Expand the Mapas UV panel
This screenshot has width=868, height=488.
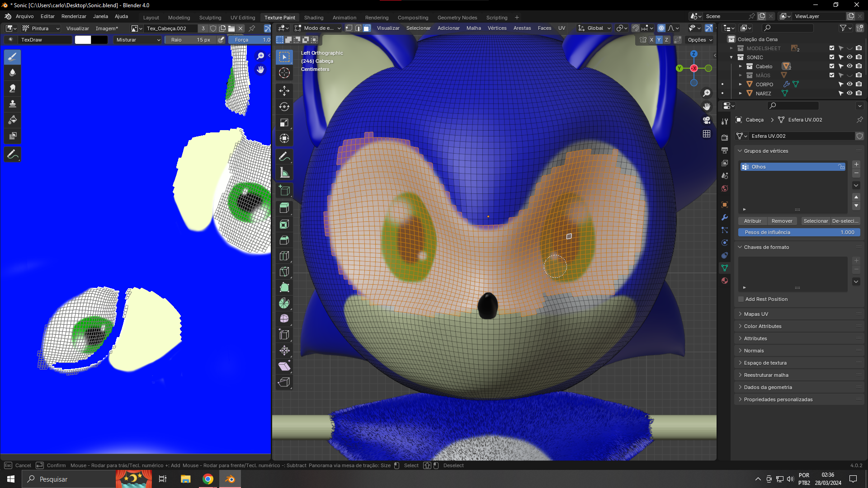pos(756,314)
